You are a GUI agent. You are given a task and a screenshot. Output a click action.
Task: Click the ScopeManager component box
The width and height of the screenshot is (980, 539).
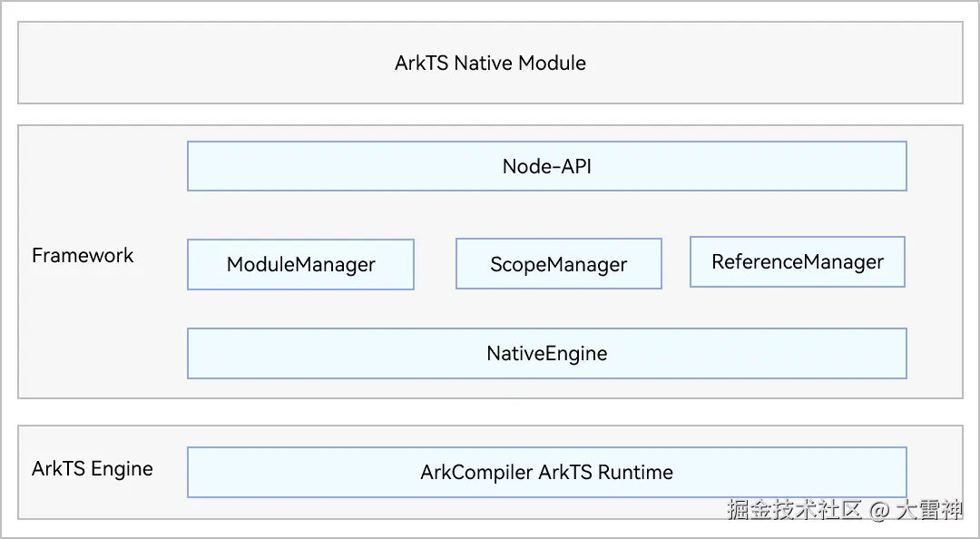[x=558, y=264]
